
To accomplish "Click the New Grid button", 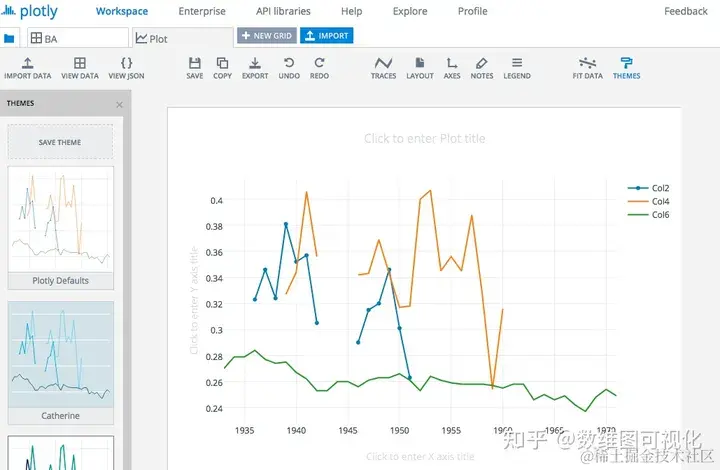I will (267, 36).
